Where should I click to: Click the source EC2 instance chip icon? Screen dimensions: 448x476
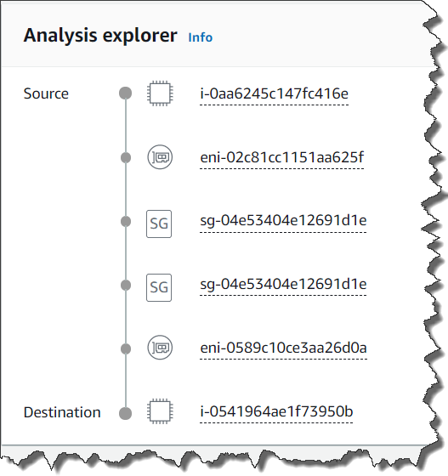tap(161, 93)
